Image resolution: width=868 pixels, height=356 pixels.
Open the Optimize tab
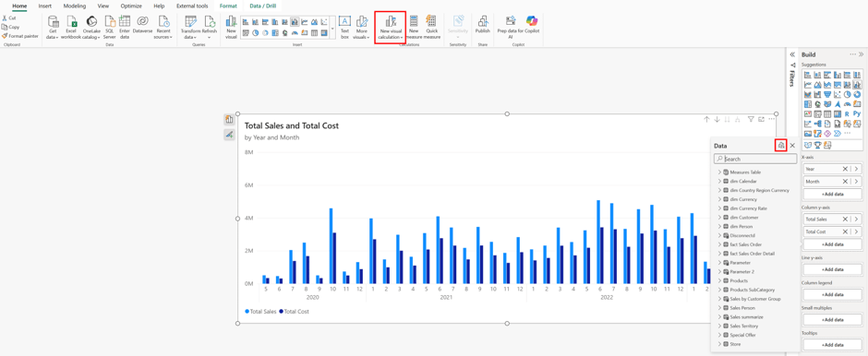(131, 6)
